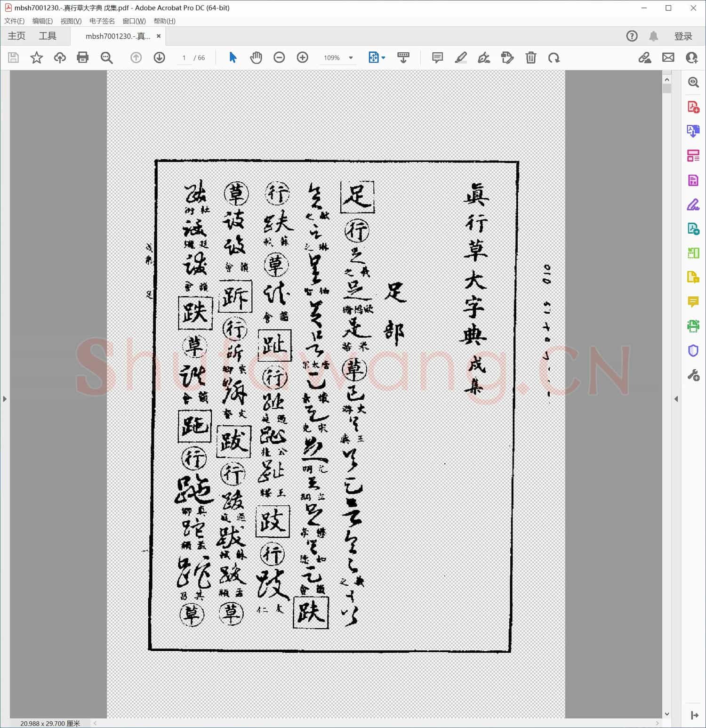Image resolution: width=706 pixels, height=728 pixels.
Task: Open the Organize Pages tool
Action: [x=693, y=156]
